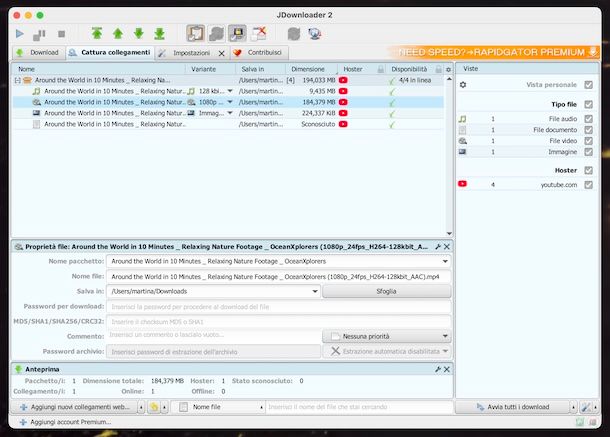Image resolution: width=610 pixels, height=437 pixels.
Task: Toggle the clipboard monitoring icon in toolbar
Action: (x=195, y=33)
